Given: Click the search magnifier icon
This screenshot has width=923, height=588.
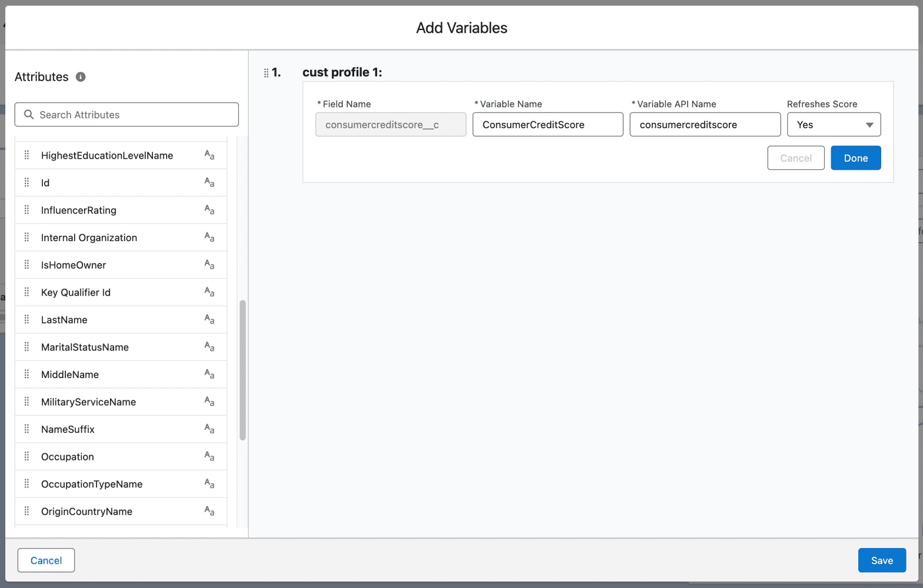Looking at the screenshot, I should [28, 115].
